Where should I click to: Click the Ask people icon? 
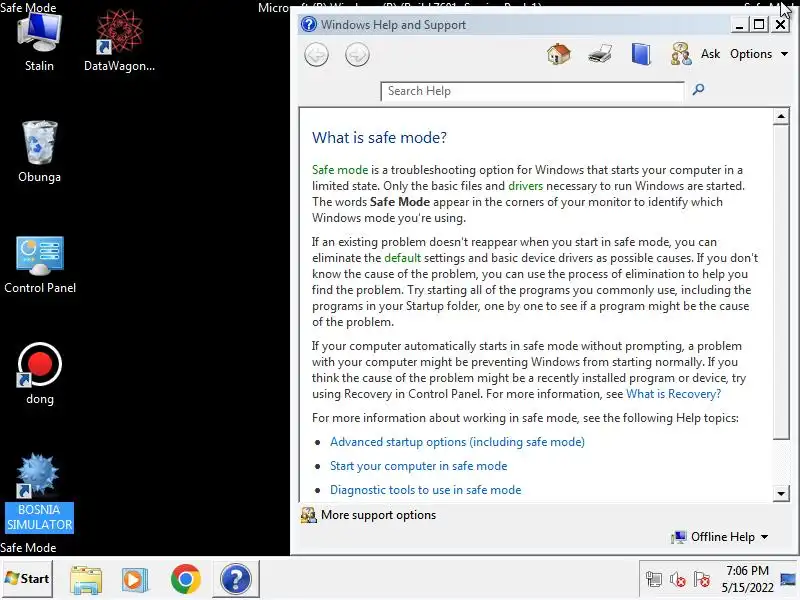click(681, 54)
